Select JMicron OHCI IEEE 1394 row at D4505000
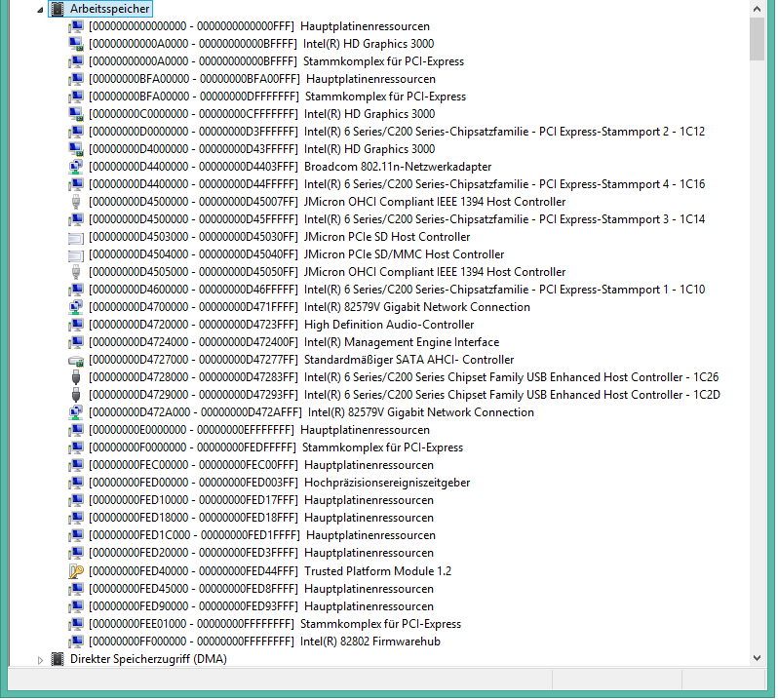This screenshot has height=700, width=778. (327, 272)
